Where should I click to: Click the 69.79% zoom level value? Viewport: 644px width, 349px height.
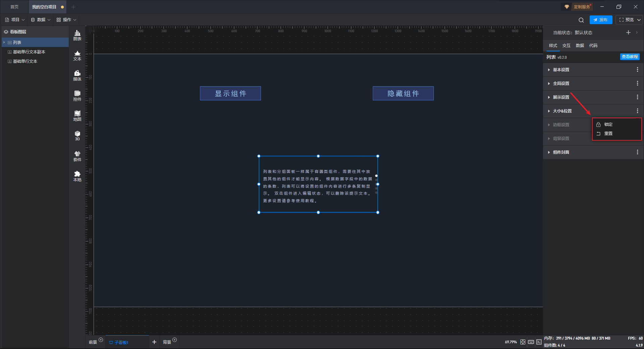(x=511, y=342)
